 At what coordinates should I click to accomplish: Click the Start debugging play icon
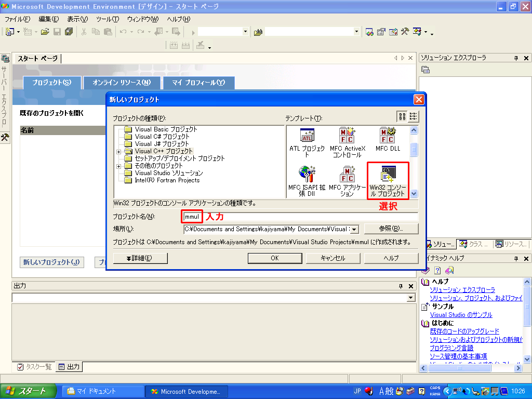click(193, 33)
